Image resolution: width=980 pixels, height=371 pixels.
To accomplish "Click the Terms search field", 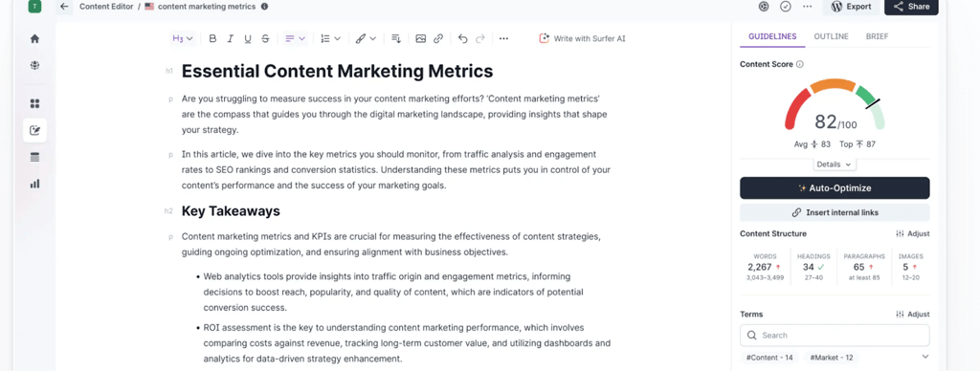I will click(x=835, y=336).
